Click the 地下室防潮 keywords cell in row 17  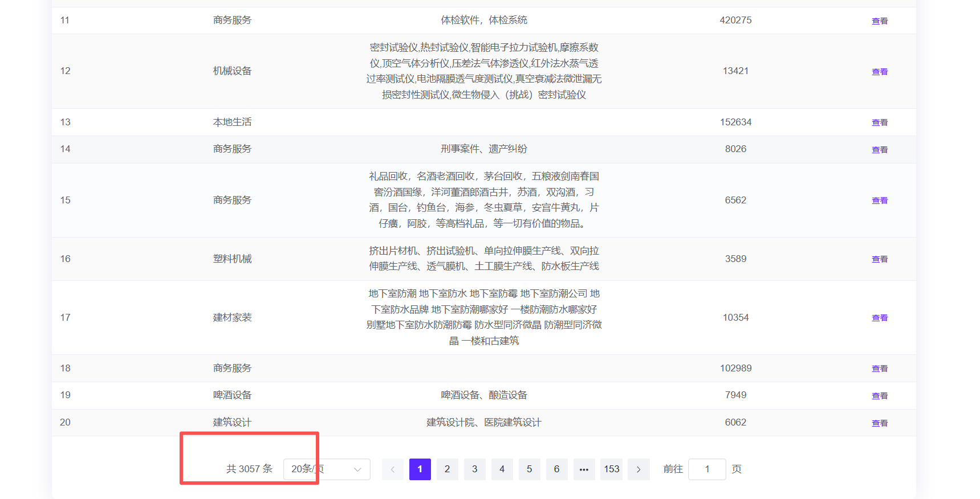coord(484,317)
